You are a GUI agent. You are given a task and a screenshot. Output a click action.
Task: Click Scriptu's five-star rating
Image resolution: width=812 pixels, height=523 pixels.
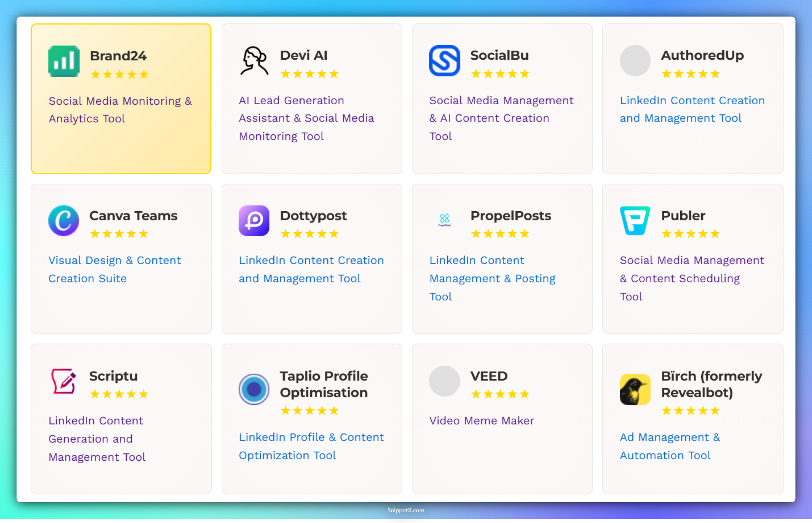coord(119,394)
